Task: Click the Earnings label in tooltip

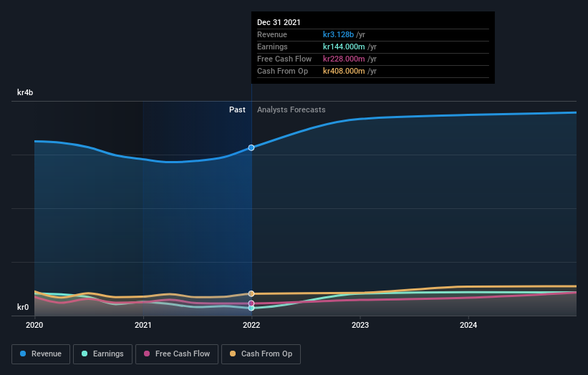Action: pos(272,47)
